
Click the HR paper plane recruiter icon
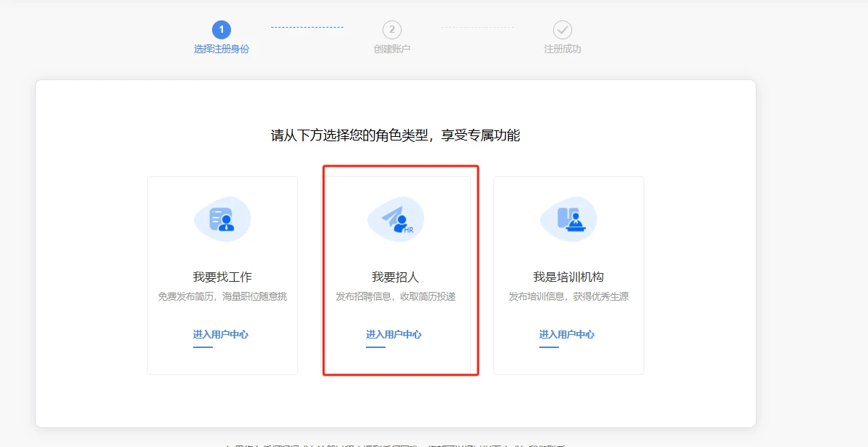(396, 219)
